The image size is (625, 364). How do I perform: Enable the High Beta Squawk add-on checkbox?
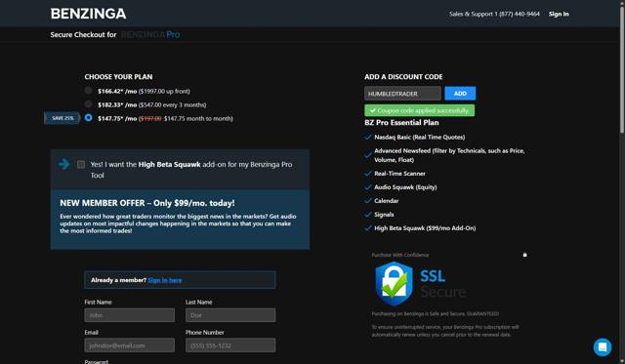click(x=81, y=165)
